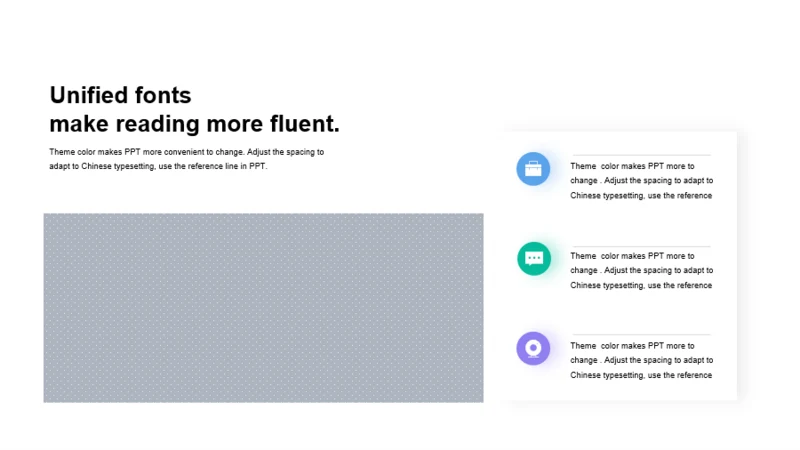
Task: Click the purple webcam circle icon
Action: click(x=533, y=348)
